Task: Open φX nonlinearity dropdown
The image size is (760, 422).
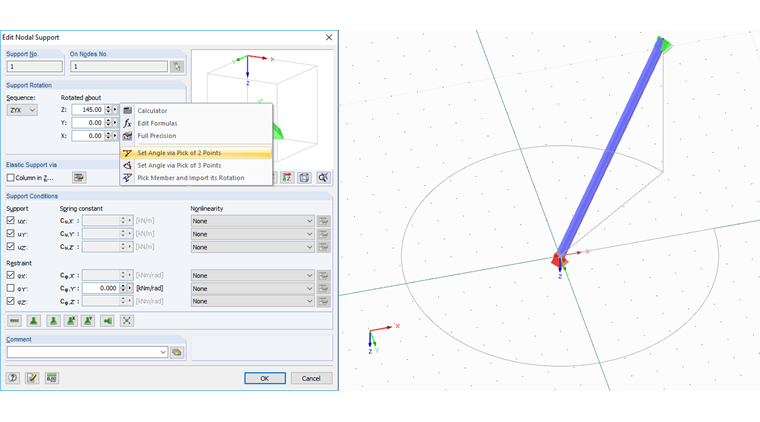Action: click(x=253, y=275)
